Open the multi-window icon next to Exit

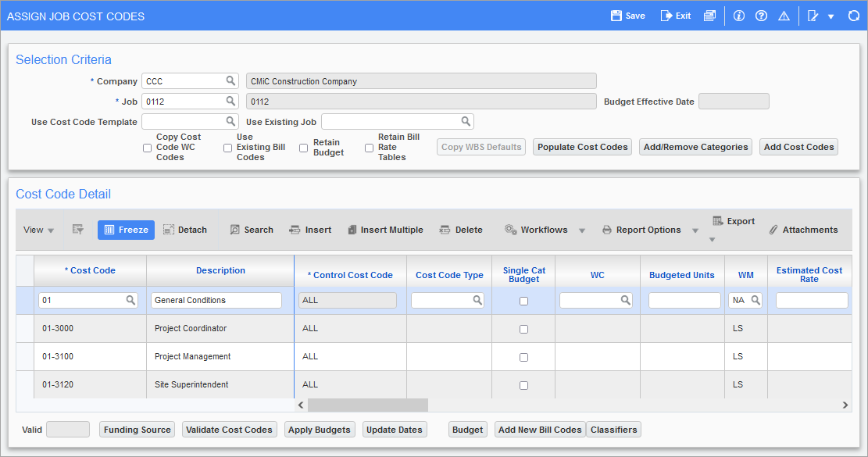pos(709,16)
